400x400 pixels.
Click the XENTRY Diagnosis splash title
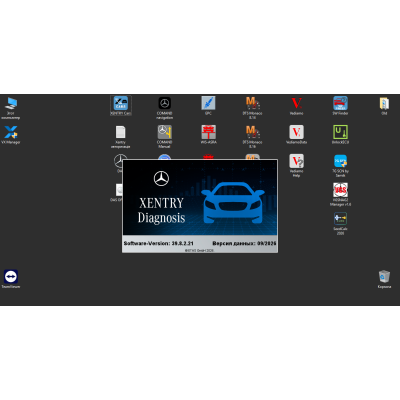coord(161,210)
